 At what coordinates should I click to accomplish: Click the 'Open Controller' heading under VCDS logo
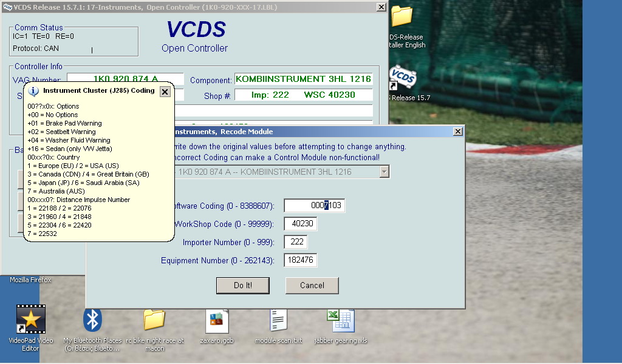(x=194, y=49)
